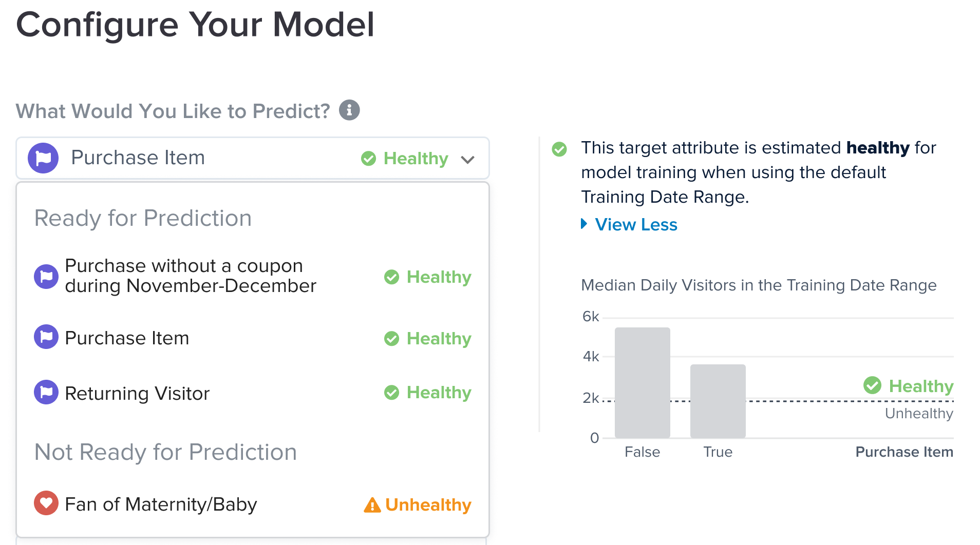Click flag icon for Purchase without a coupon
The height and width of the screenshot is (545, 980).
(x=46, y=277)
